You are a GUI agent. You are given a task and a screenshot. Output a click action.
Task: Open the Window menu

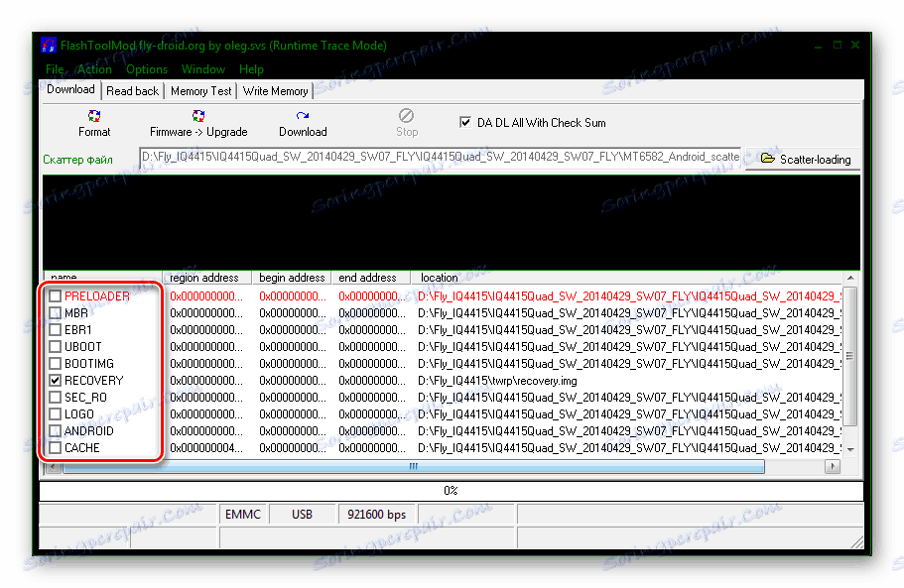(x=203, y=69)
